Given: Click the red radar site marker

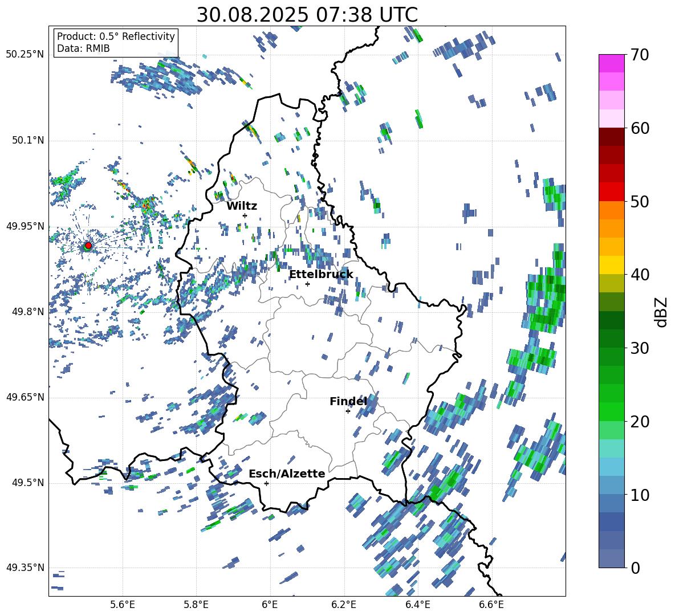Looking at the screenshot, I should tap(88, 245).
